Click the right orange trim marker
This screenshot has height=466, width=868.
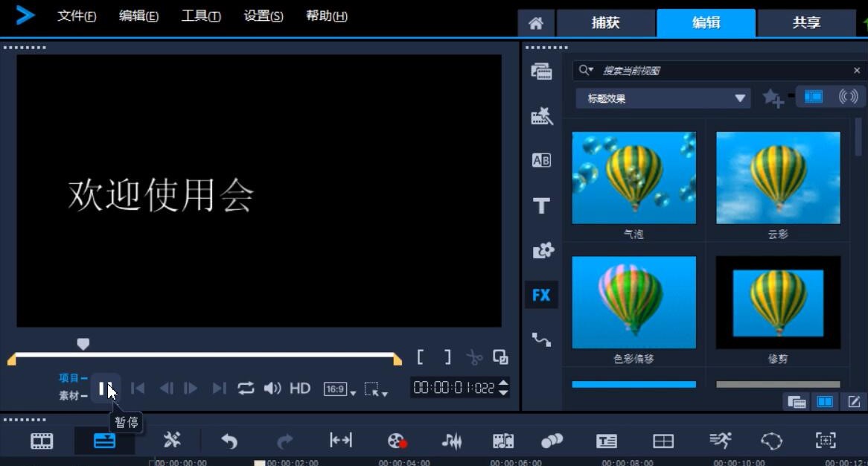coord(397,360)
